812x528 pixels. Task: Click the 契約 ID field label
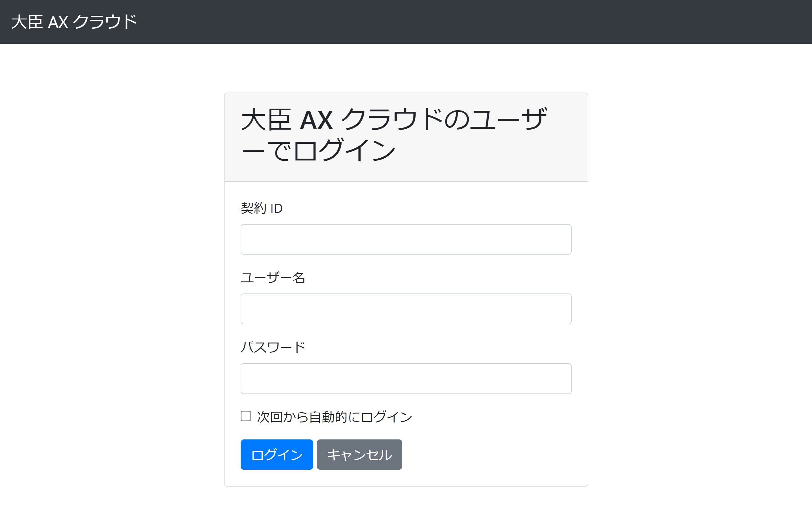(261, 208)
